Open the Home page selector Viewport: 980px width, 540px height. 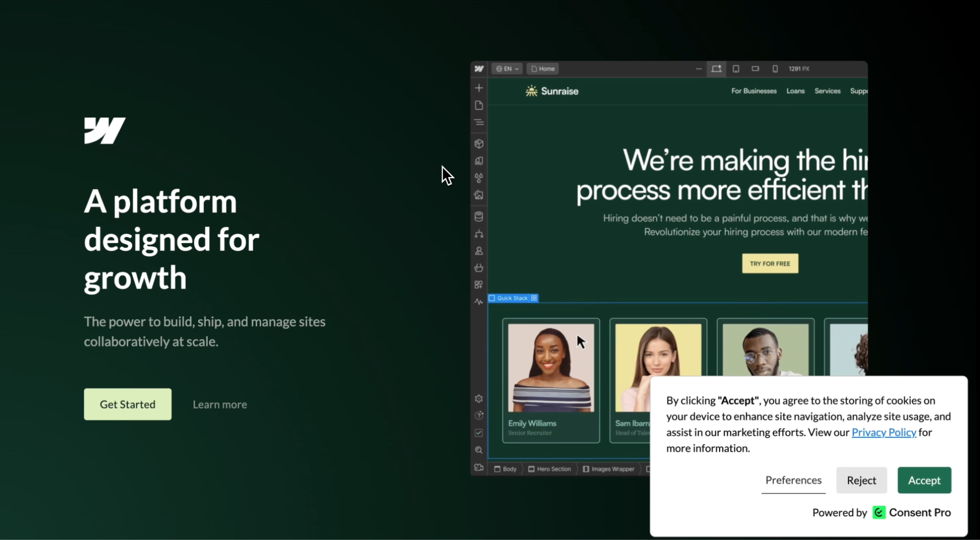(542, 68)
